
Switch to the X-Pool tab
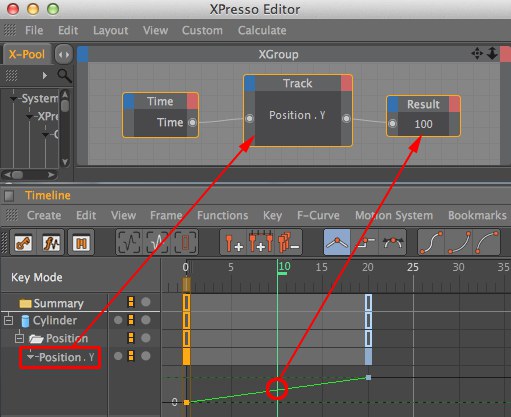pyautogui.click(x=27, y=54)
